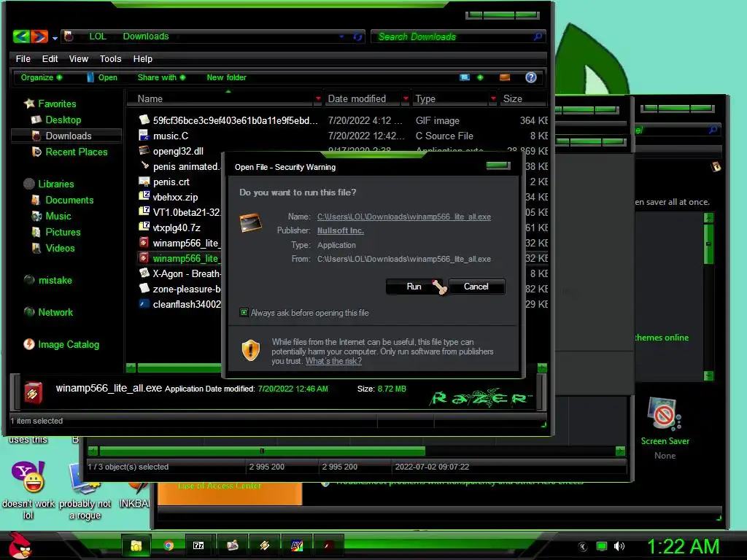Click the cleanflash34002 file icon

(144, 303)
